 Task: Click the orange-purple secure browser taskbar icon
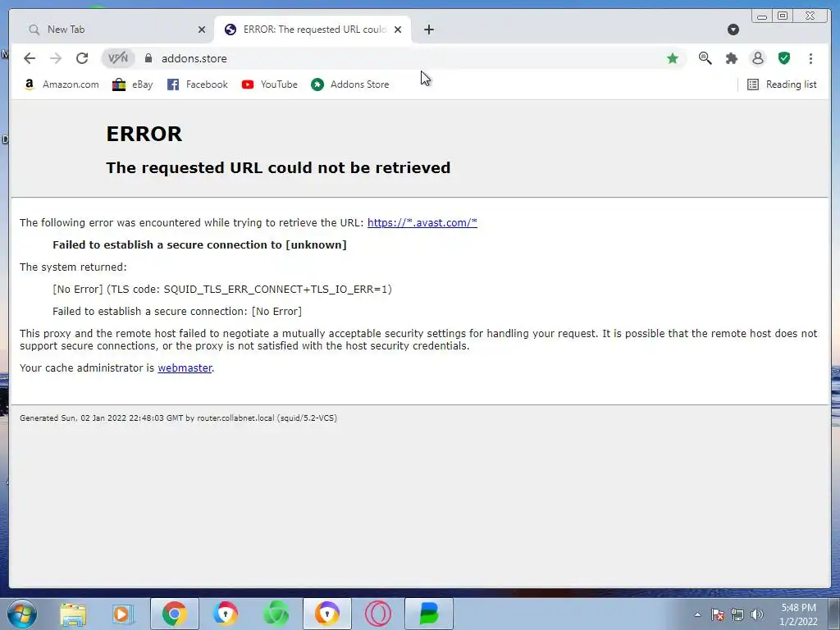pyautogui.click(x=327, y=614)
